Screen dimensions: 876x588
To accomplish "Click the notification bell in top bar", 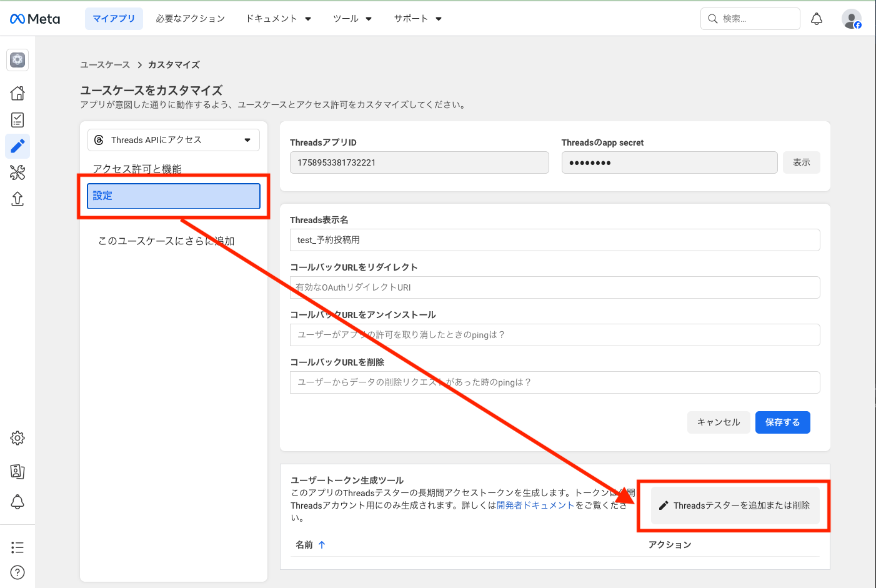I will click(816, 19).
